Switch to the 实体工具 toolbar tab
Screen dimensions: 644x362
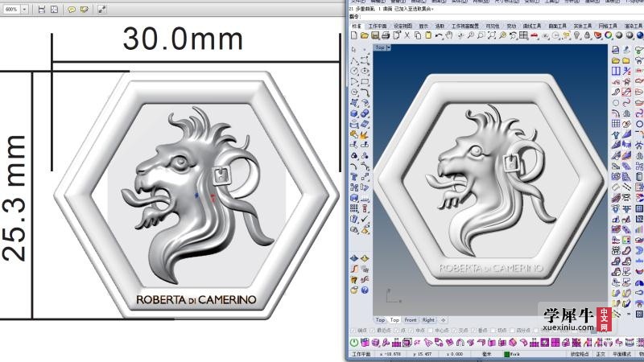(582, 26)
